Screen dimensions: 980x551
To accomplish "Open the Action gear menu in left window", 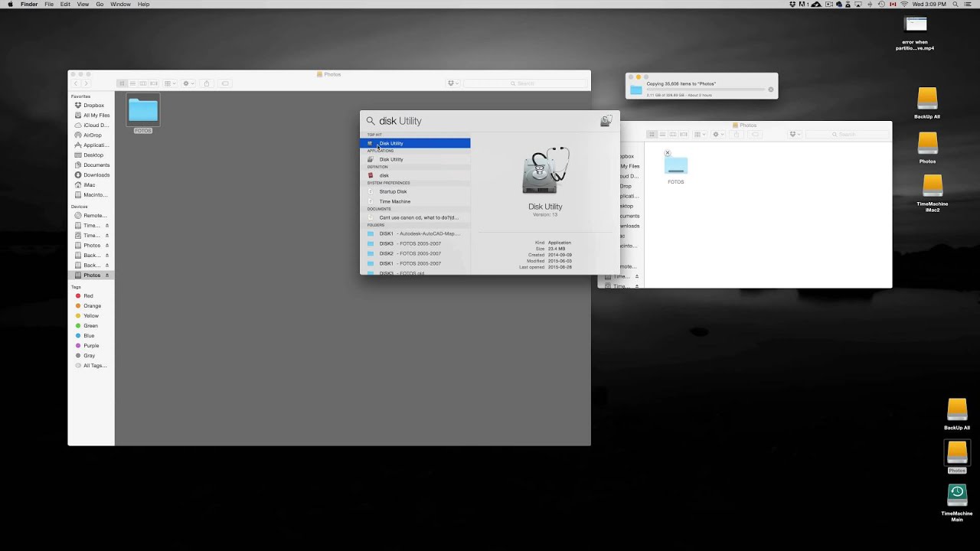I will [x=188, y=83].
